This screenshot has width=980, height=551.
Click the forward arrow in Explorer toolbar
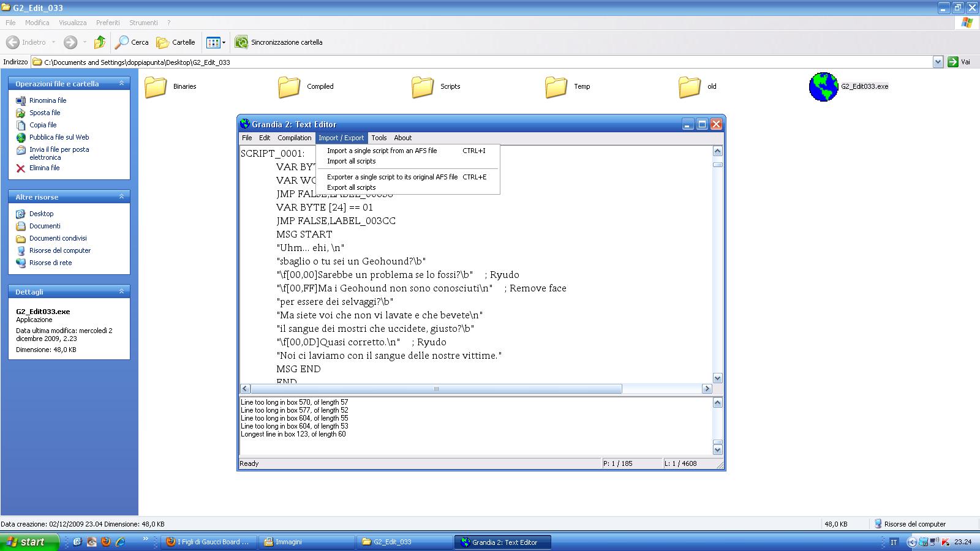(70, 42)
